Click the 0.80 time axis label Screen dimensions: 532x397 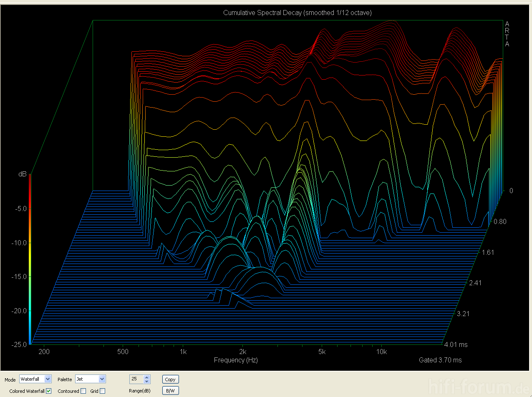pos(500,221)
